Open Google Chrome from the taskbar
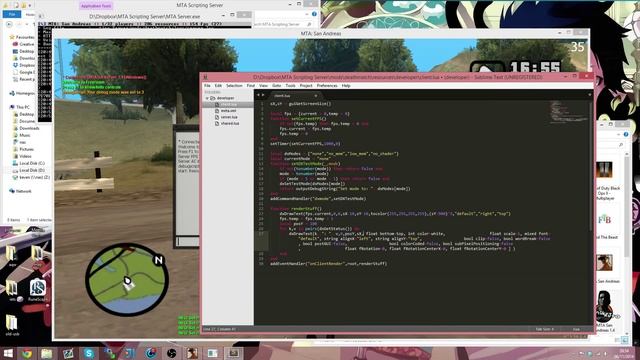This screenshot has height=360, width=640. (27, 353)
